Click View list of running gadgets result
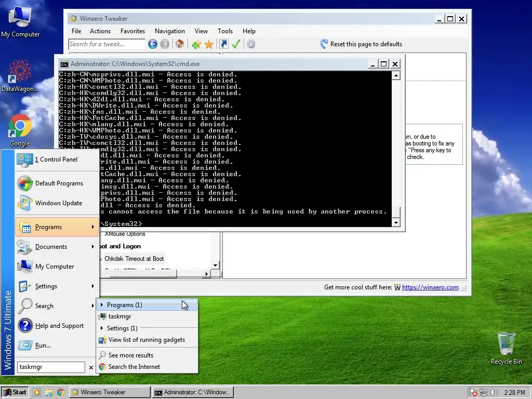 147,340
